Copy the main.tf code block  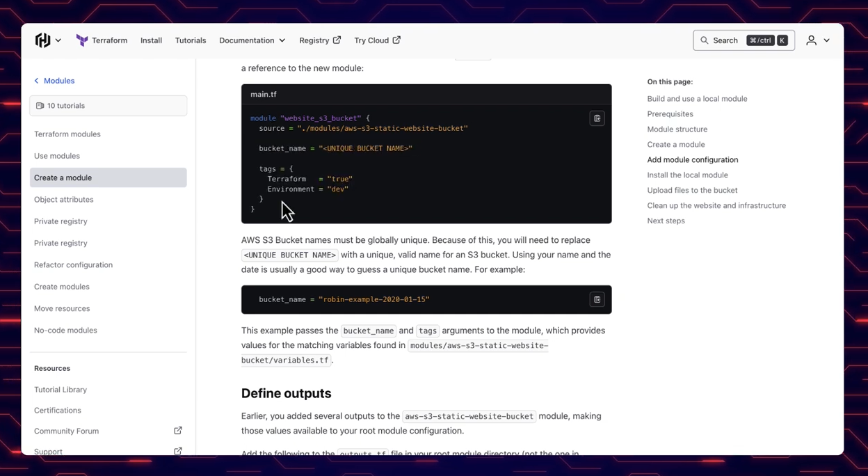597,118
